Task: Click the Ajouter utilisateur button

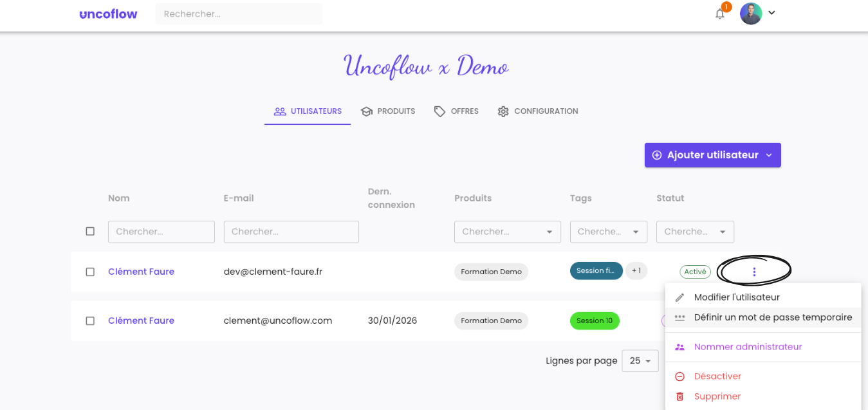Action: [712, 155]
